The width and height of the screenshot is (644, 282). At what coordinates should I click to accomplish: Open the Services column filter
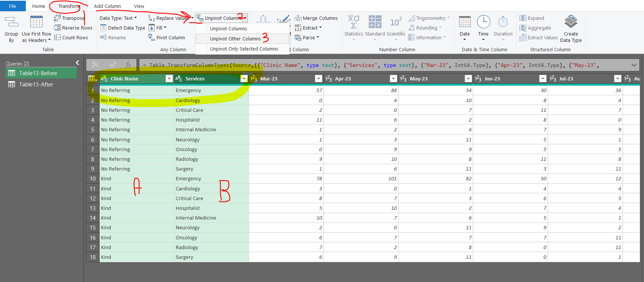pos(244,79)
